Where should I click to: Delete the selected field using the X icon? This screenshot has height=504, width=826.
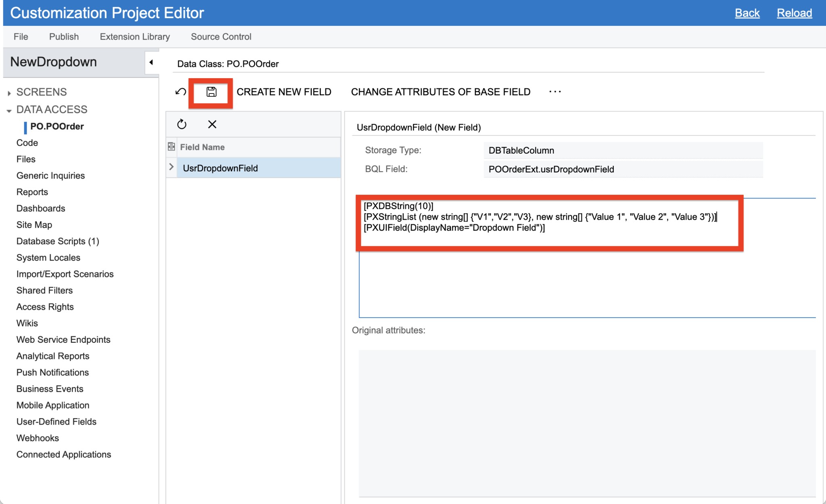(212, 124)
